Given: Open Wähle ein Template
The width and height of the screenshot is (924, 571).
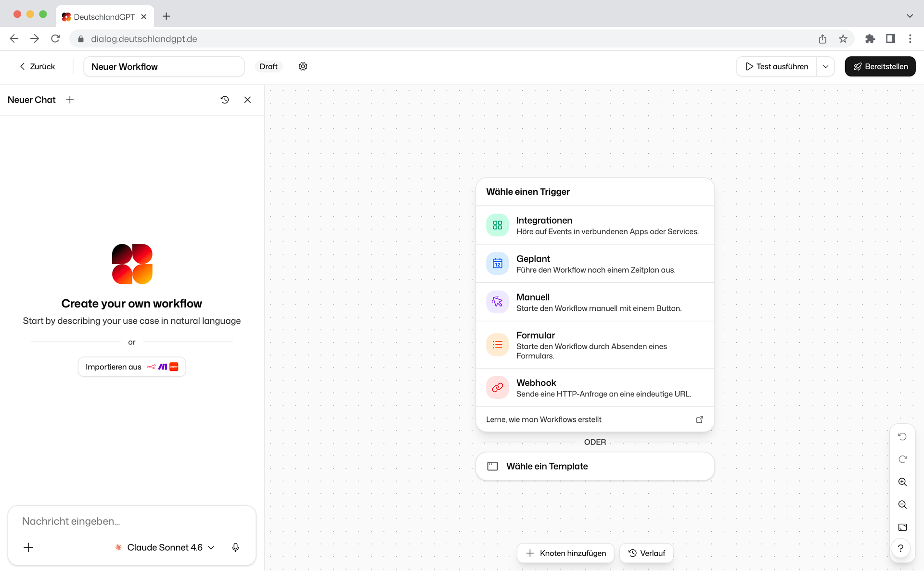Looking at the screenshot, I should [595, 466].
